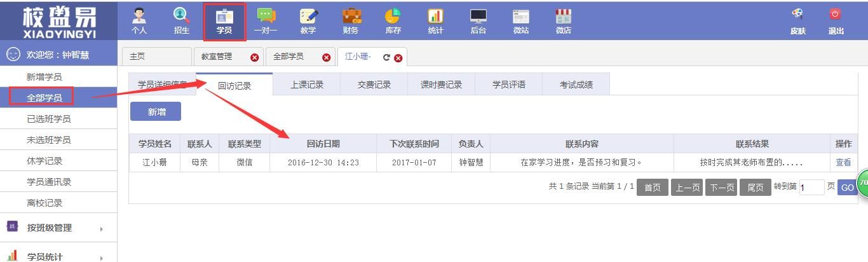Click 查看 link for 江小珊
868x262 pixels.
843,162
